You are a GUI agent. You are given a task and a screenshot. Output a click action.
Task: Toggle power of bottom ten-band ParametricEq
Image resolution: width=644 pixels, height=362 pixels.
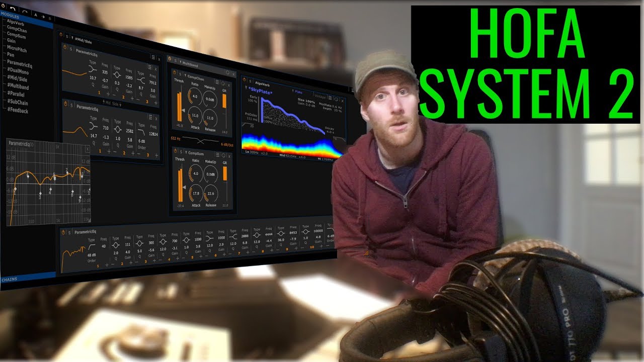pyautogui.click(x=63, y=232)
